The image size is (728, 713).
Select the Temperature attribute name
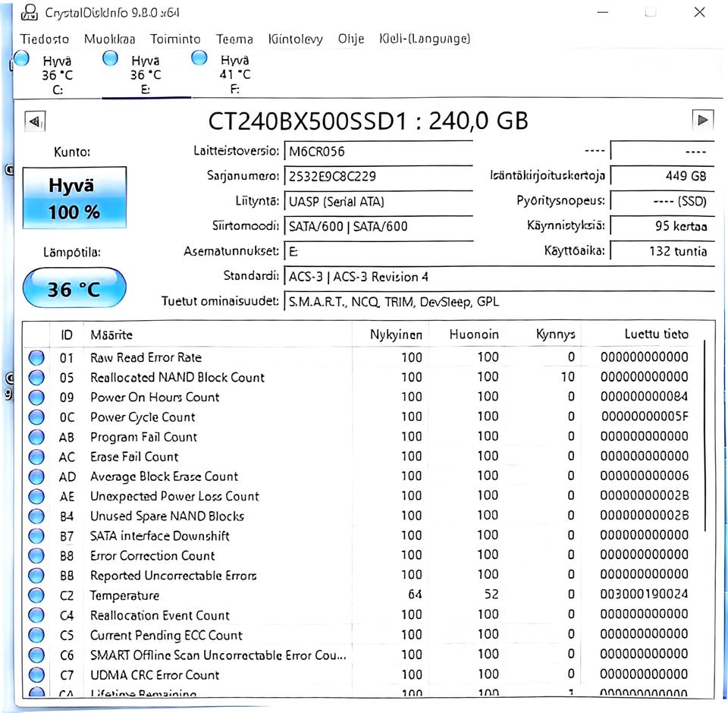coord(124,595)
